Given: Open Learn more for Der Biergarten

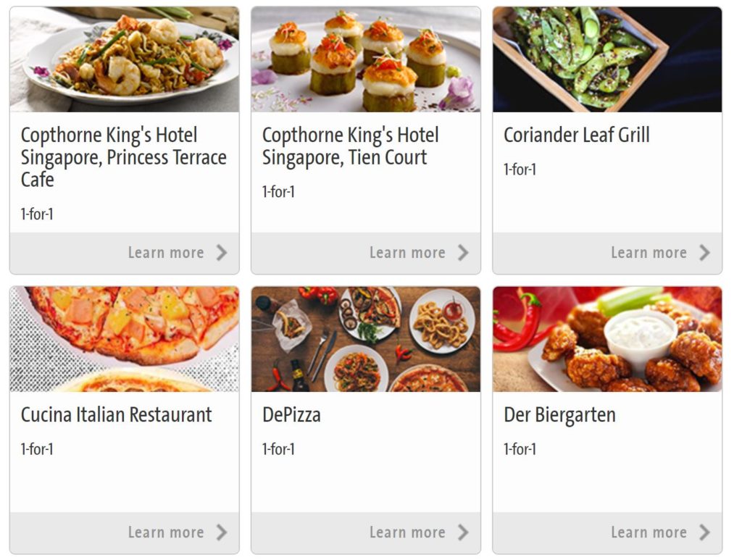Looking at the screenshot, I should pyautogui.click(x=649, y=532).
